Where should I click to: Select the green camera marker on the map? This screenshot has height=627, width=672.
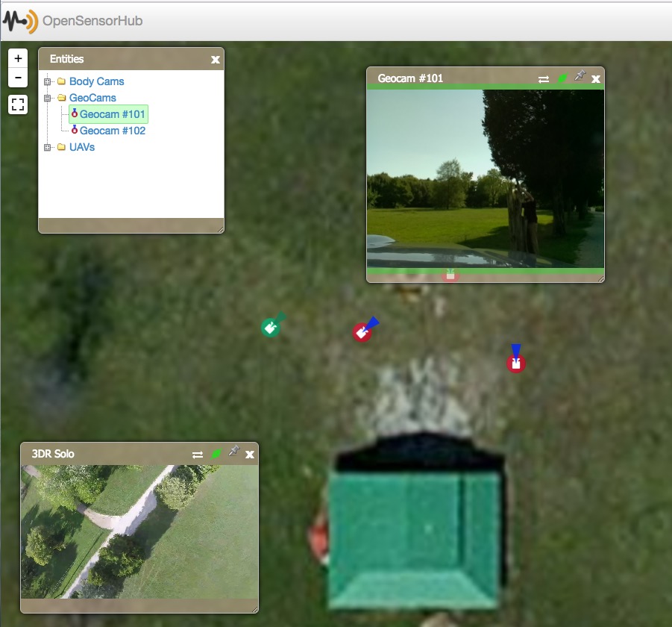tap(270, 326)
